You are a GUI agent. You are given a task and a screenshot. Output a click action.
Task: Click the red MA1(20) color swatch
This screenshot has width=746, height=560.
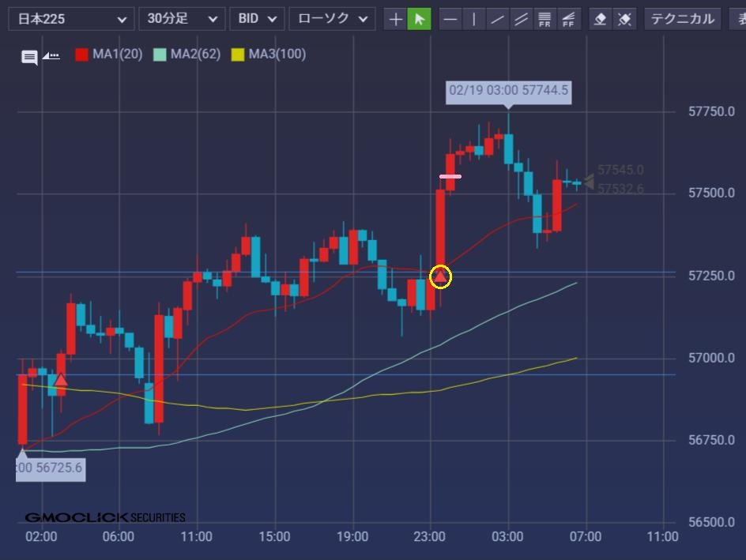(x=81, y=54)
